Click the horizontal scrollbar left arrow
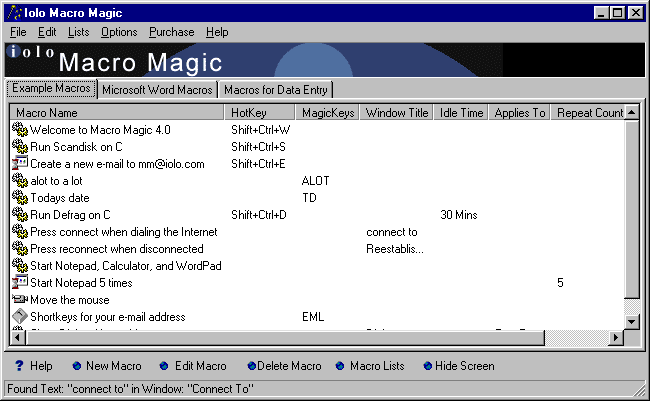 (17, 338)
